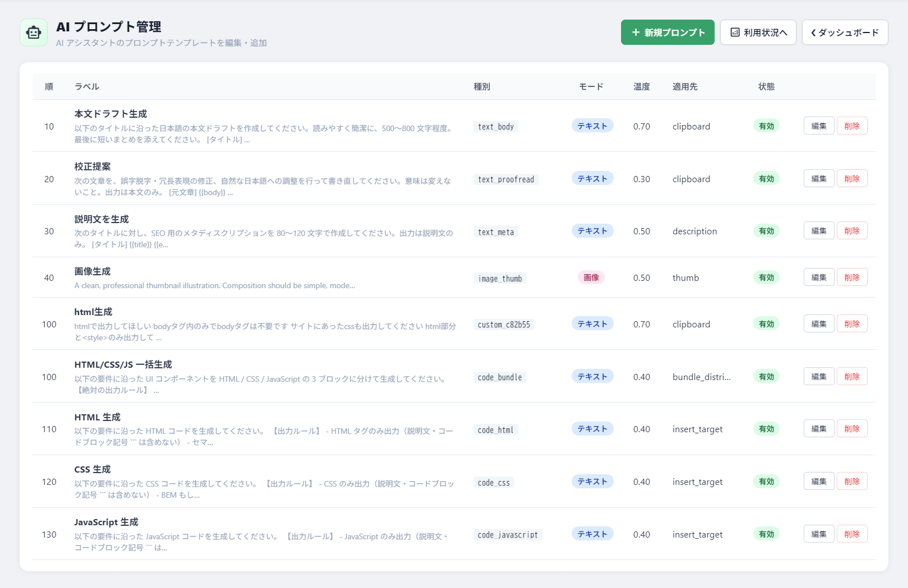Image resolution: width=908 pixels, height=588 pixels.
Task: Delete the HTML/CSS/JS 一括生成 prompt
Action: pyautogui.click(x=852, y=377)
